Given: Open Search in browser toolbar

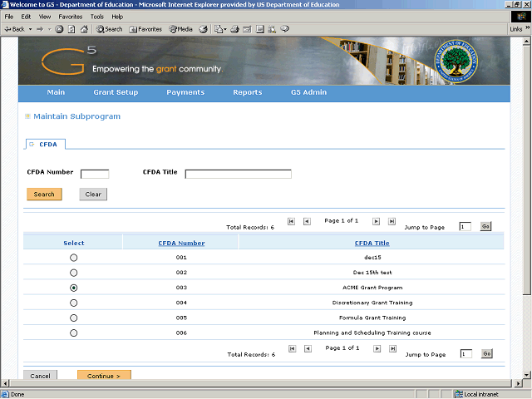Looking at the screenshot, I should pos(109,29).
